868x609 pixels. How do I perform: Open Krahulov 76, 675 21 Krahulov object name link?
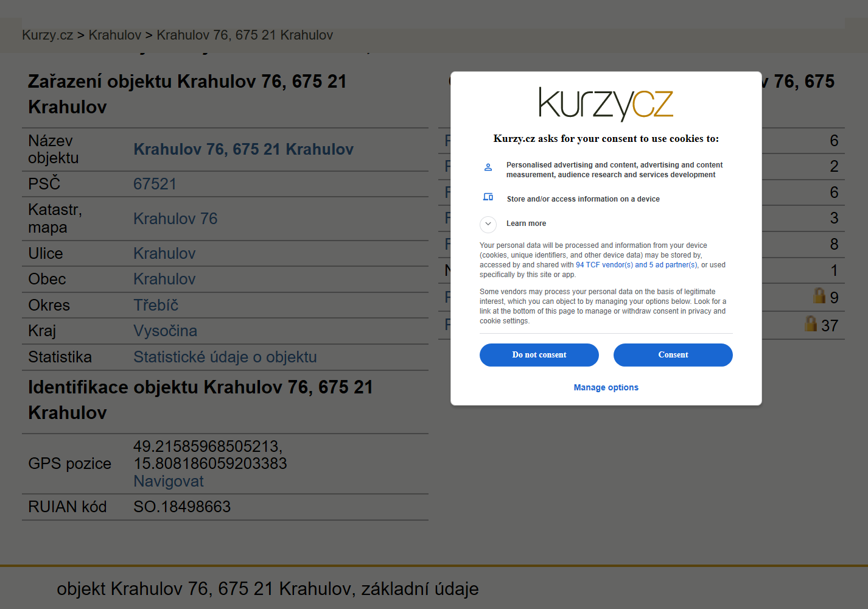coord(243,149)
